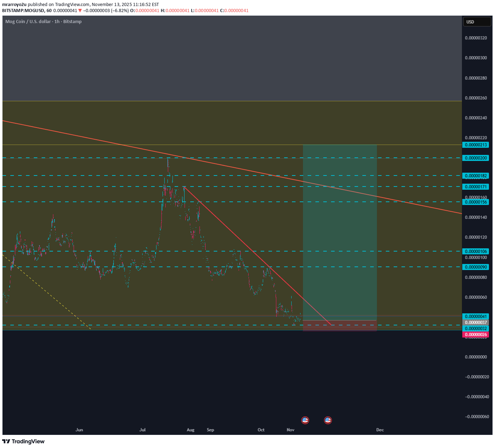
Task: Click the 0.00000300 axis value
Action: (x=476, y=58)
